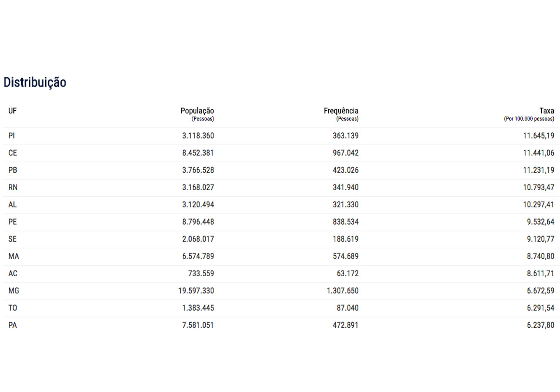Click the MA rate value 8.740,80
The height and width of the screenshot is (392, 560).
[x=540, y=256]
